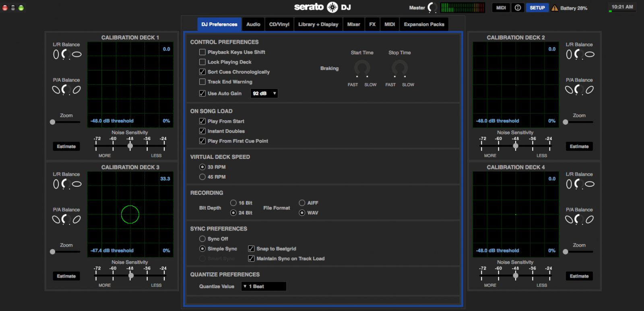Click Deck 1 P/A Balance knob
The image size is (644, 311).
coord(65,90)
